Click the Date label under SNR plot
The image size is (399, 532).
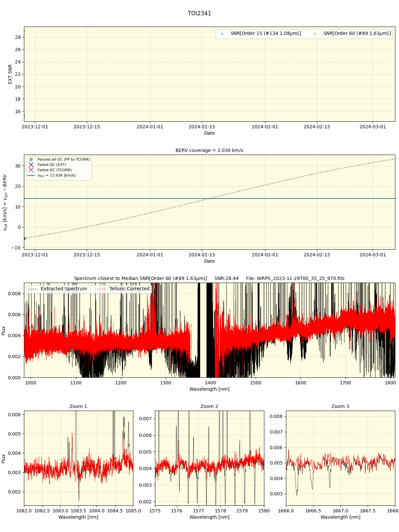209,133
